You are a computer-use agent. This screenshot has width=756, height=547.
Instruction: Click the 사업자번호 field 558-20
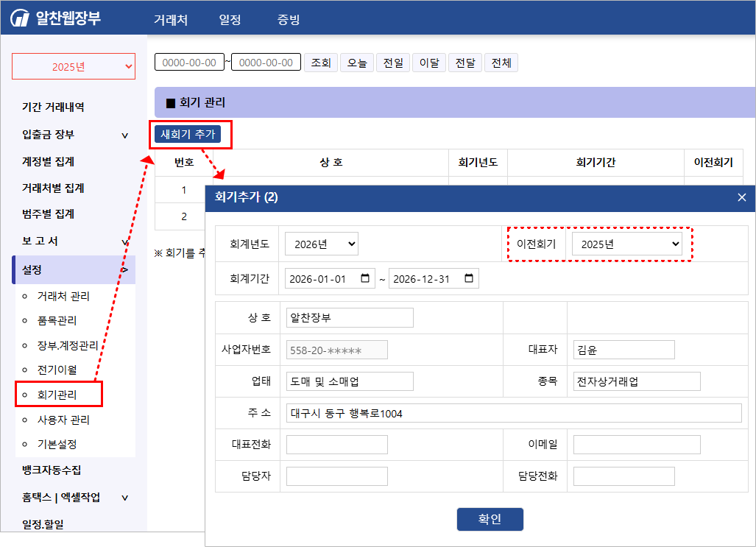336,350
